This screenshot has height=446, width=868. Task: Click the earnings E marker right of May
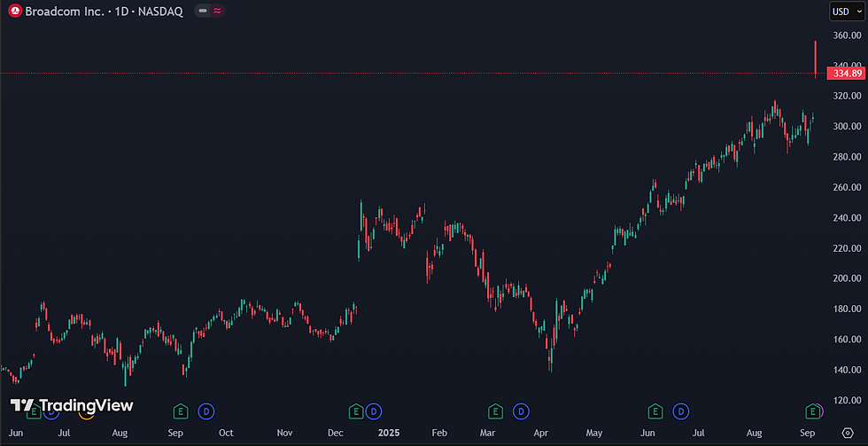tap(655, 411)
